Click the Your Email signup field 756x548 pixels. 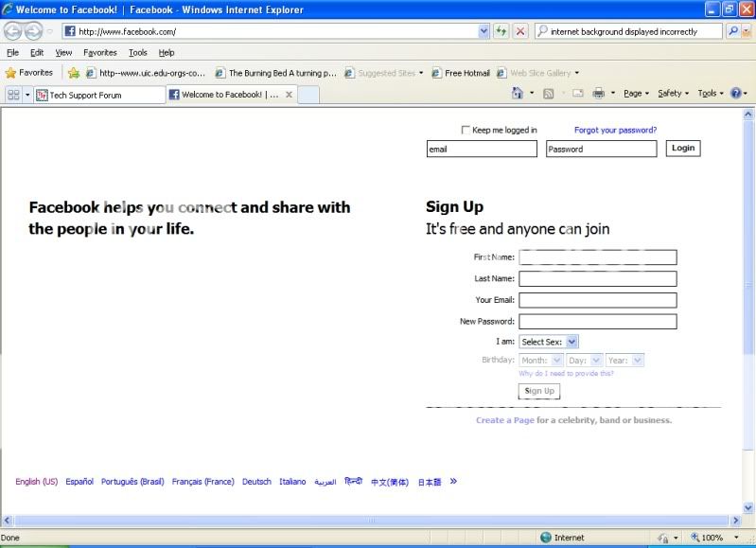click(598, 300)
